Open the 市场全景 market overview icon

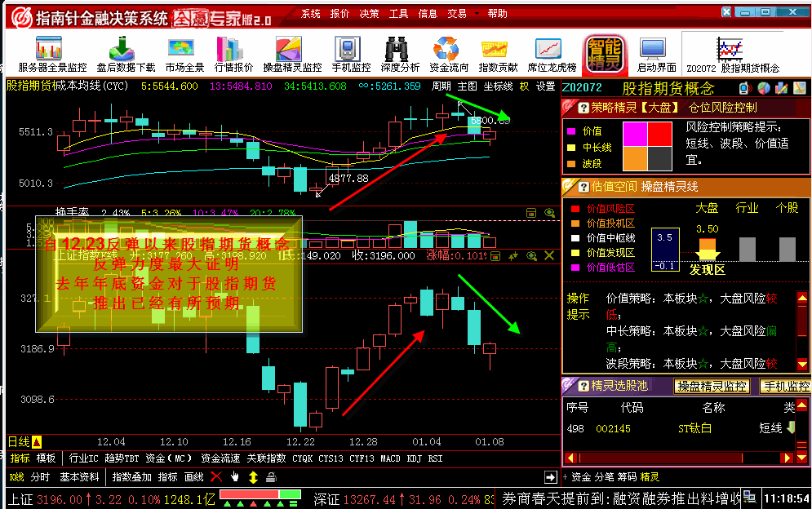(x=184, y=54)
